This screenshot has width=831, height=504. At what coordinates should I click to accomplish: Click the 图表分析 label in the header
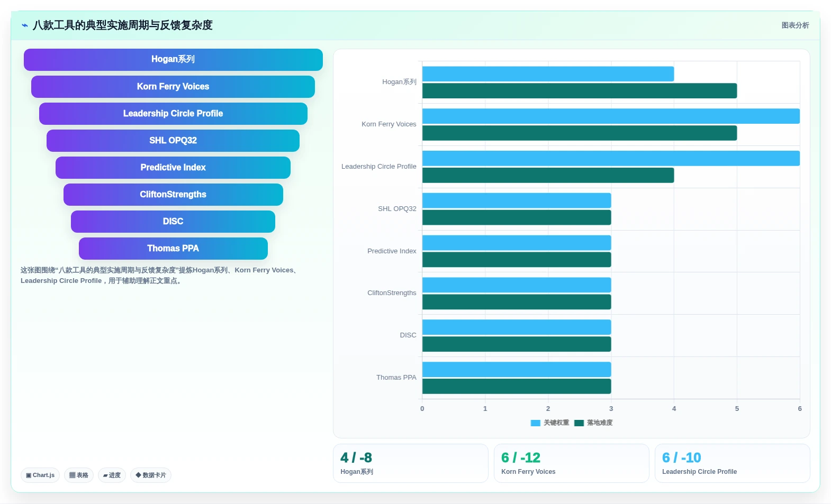pos(795,25)
